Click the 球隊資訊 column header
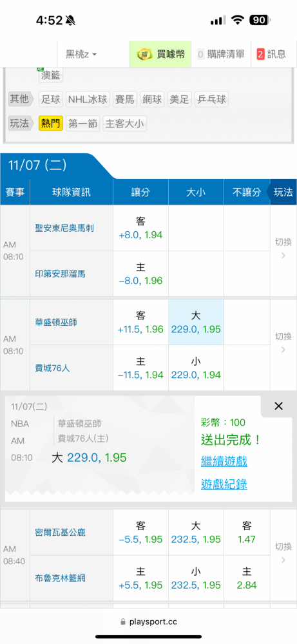The image size is (297, 644). coord(72,192)
